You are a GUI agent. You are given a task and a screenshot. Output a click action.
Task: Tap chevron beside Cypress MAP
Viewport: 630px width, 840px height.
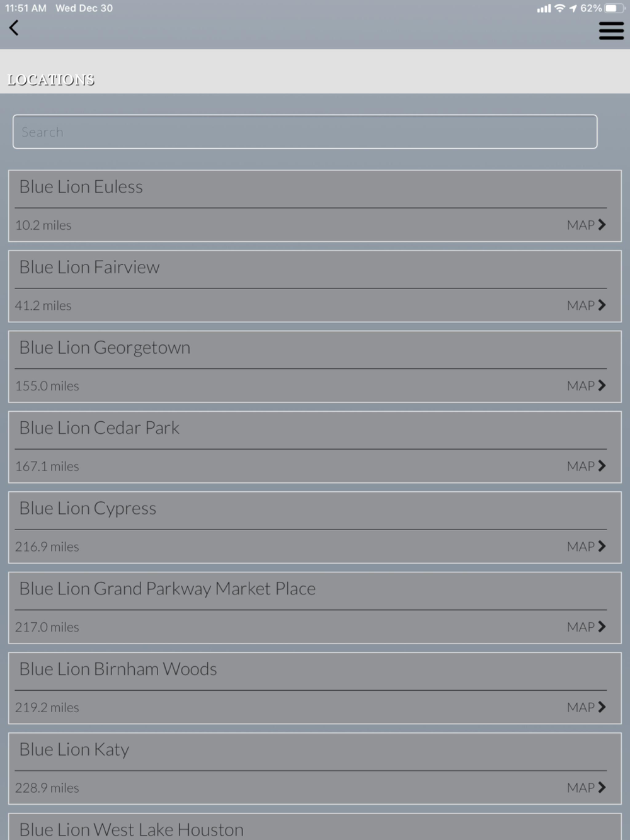[602, 547]
